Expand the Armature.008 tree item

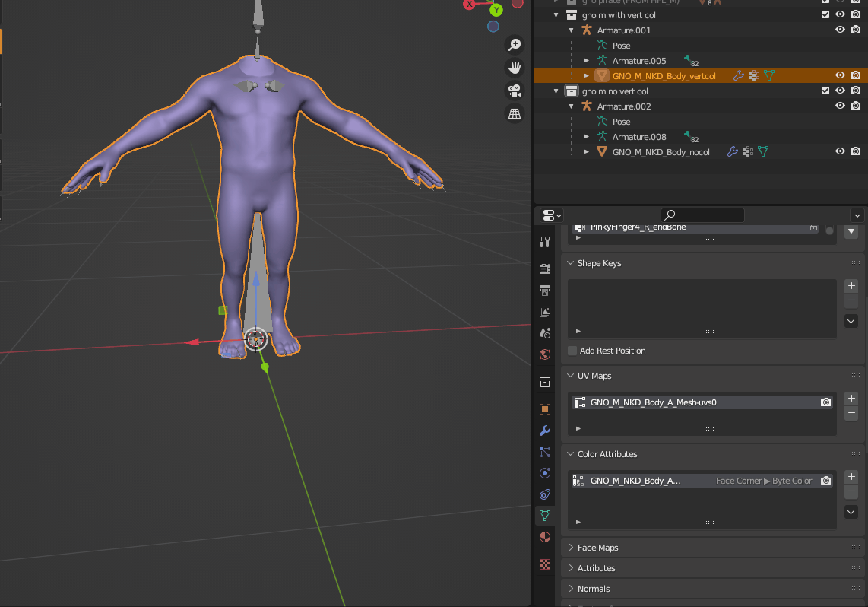pos(587,136)
